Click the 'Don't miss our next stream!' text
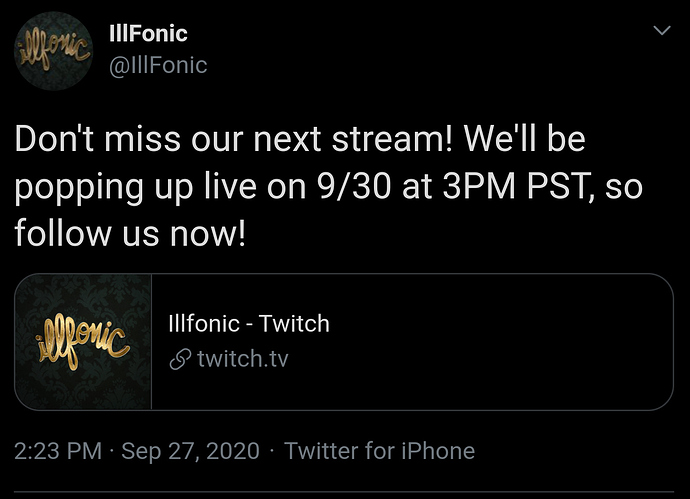The height and width of the screenshot is (499, 690). point(234,139)
